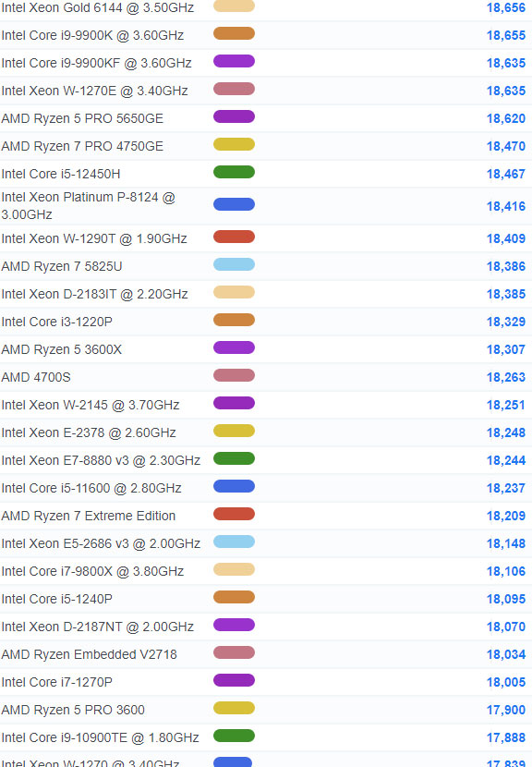This screenshot has width=532, height=767.
Task: Click score 18,409 value
Action: coord(506,238)
